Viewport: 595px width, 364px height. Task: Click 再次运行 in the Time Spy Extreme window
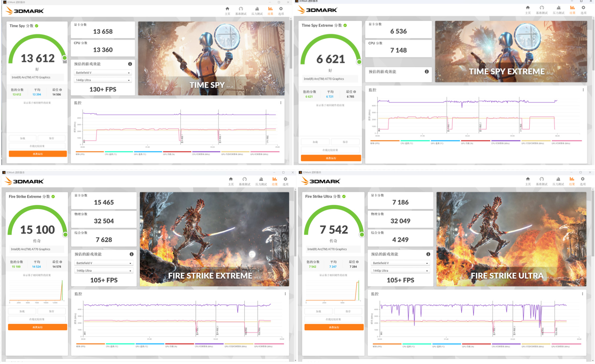pyautogui.click(x=331, y=158)
